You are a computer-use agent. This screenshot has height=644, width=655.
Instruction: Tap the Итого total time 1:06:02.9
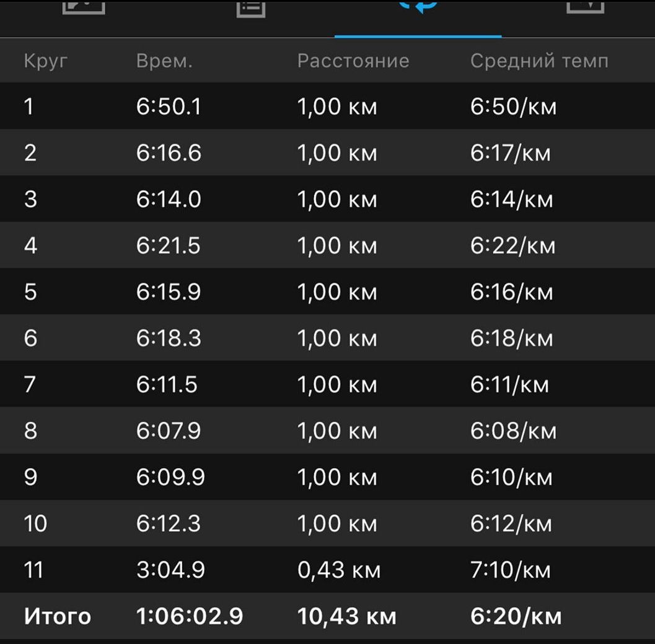click(x=189, y=616)
